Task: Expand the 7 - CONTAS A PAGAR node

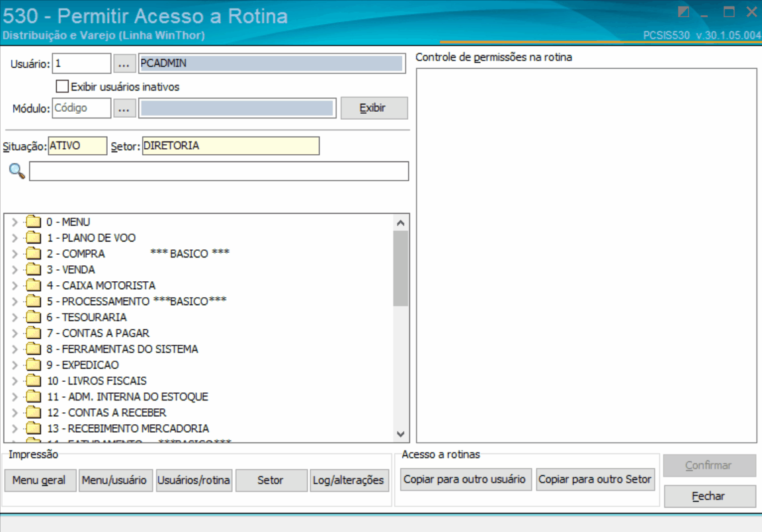Action: 15,333
